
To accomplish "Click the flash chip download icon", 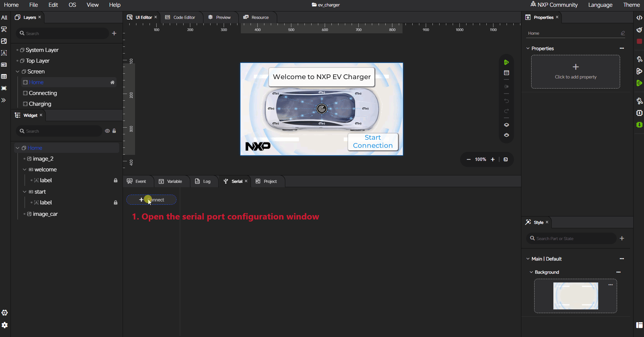I will pyautogui.click(x=639, y=113).
